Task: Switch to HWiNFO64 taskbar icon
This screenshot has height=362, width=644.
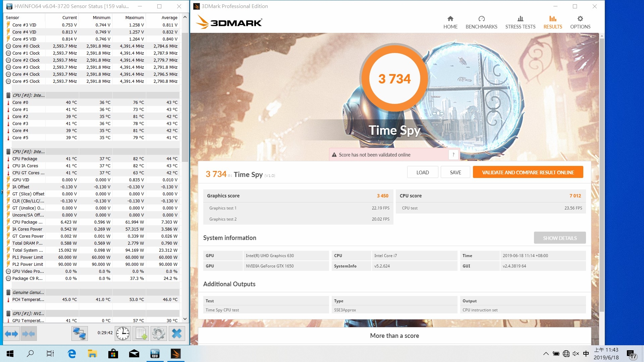Action: point(155,354)
